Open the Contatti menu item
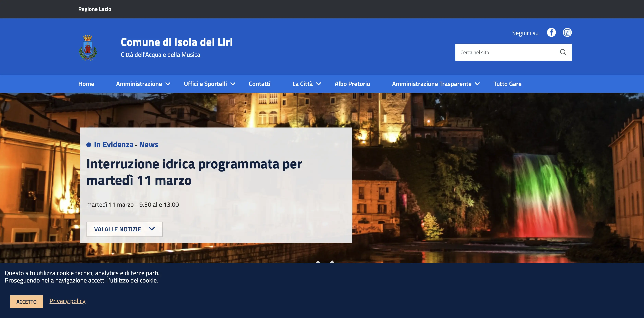644x318 pixels. tap(259, 84)
